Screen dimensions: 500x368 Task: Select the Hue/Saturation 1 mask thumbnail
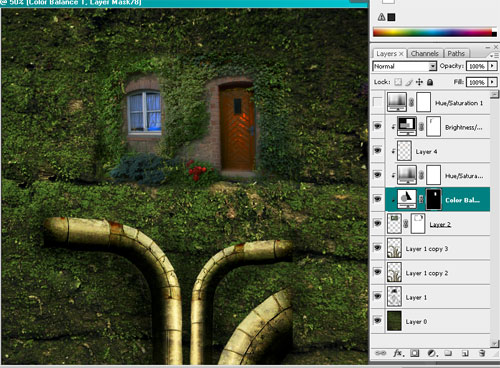point(424,102)
